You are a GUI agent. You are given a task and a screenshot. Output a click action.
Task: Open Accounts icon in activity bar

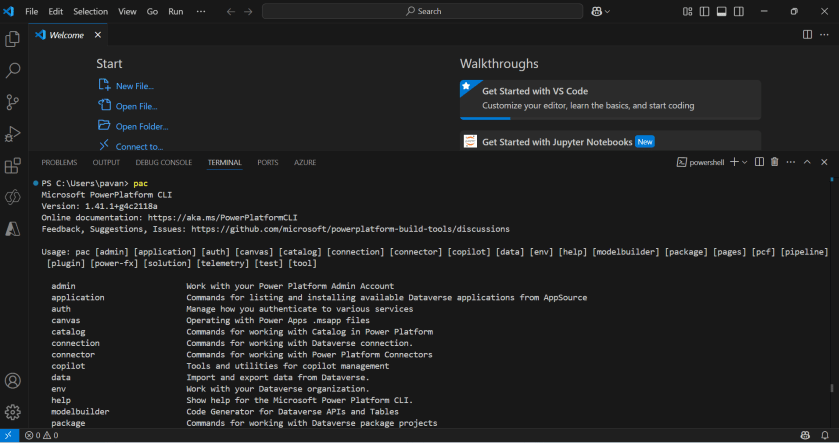coord(13,381)
